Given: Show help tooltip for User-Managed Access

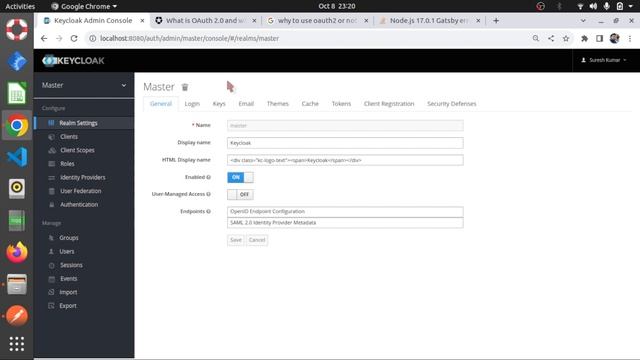Looking at the screenshot, I should [209, 194].
